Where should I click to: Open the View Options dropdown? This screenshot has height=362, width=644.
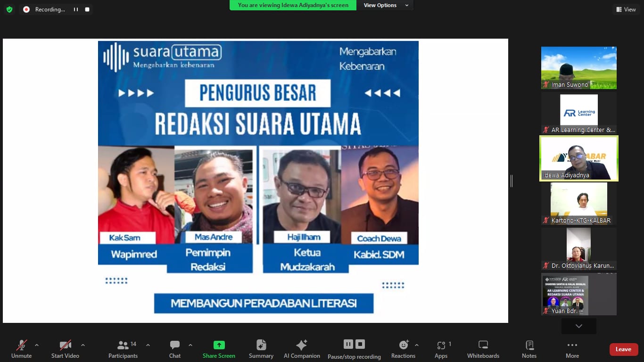coord(385,5)
